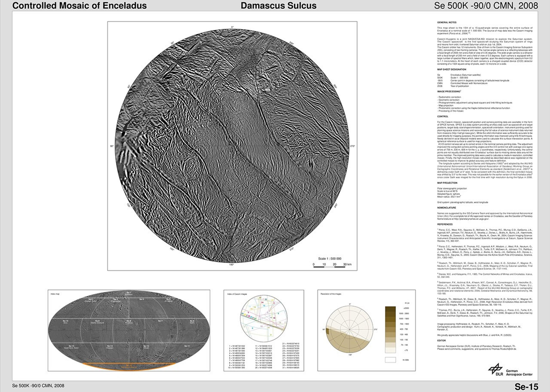This screenshot has width=550, height=392.
Task: Click the highlighted Se-15 Damascus Sulcus quadrangle
Action: tap(129, 367)
